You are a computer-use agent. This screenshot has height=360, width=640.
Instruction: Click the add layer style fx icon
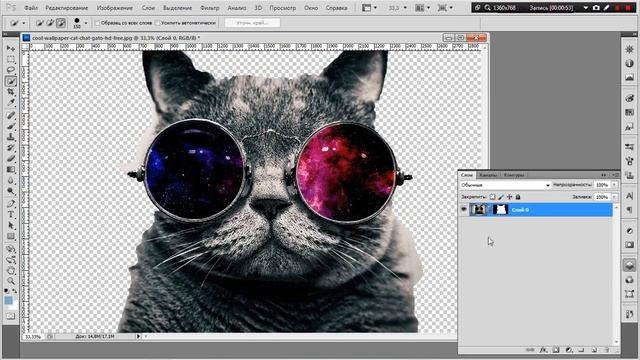543,350
